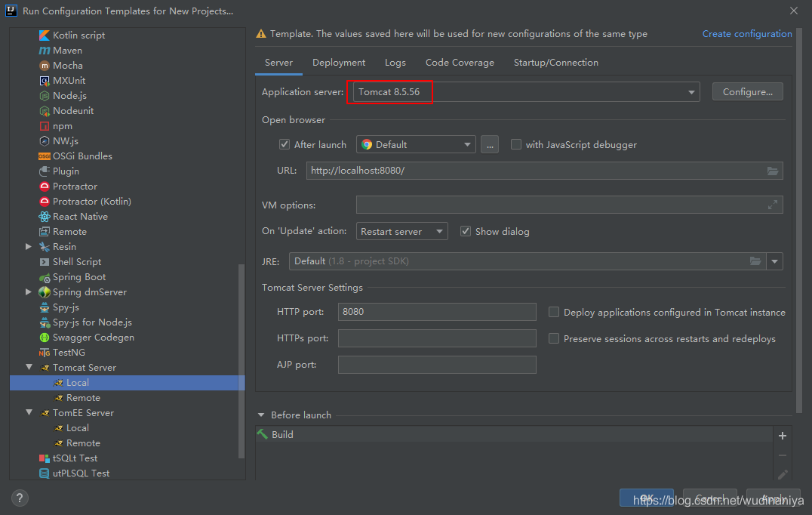
Task: Switch to the Server tab
Action: click(278, 63)
